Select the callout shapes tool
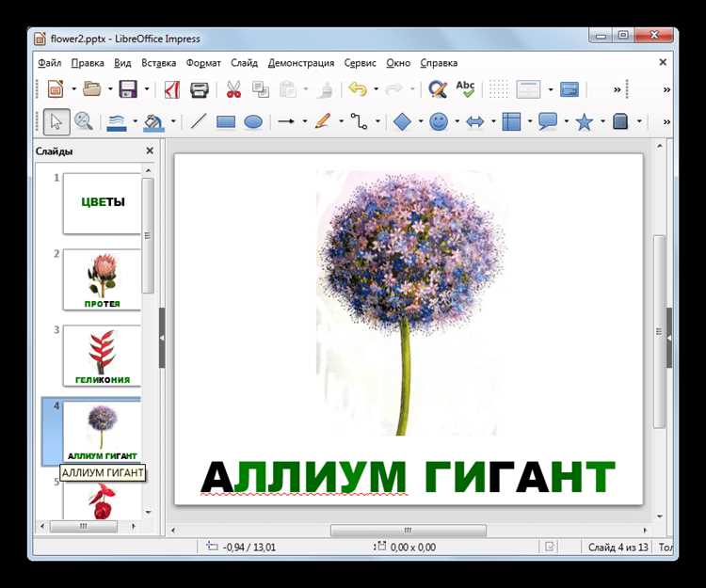706x588 pixels. pyautogui.click(x=548, y=121)
